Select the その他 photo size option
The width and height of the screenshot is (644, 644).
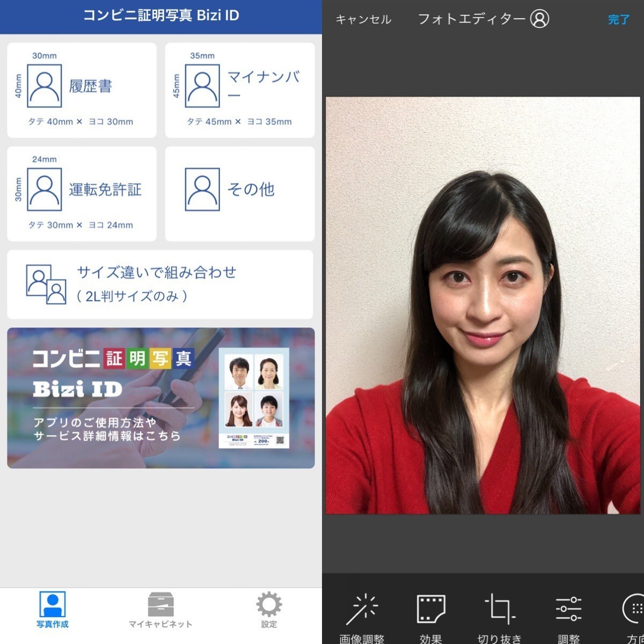[239, 194]
